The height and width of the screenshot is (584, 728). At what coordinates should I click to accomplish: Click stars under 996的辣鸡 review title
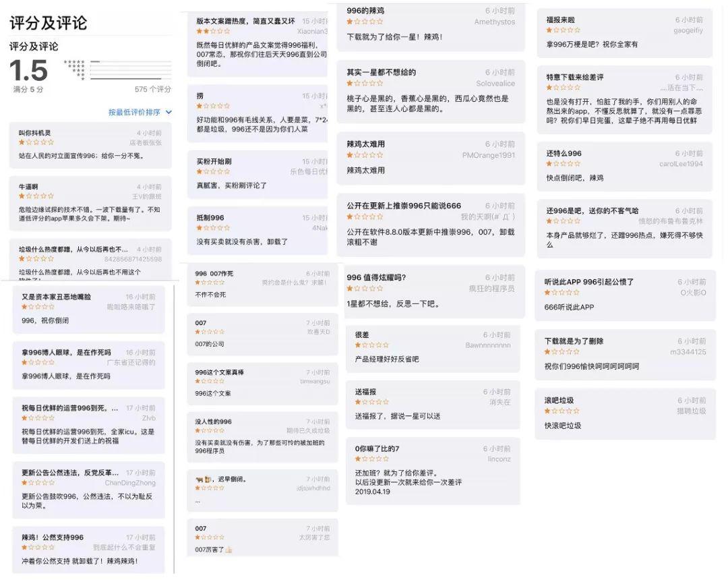pos(365,22)
